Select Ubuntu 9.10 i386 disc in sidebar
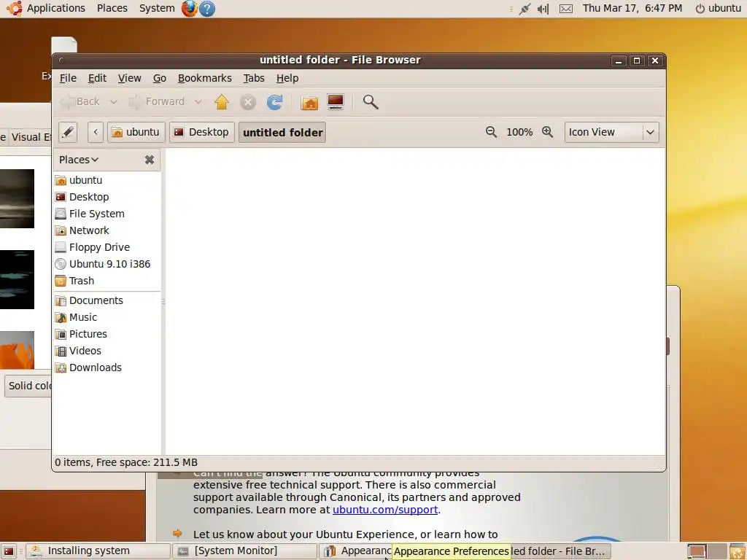 pos(107,264)
